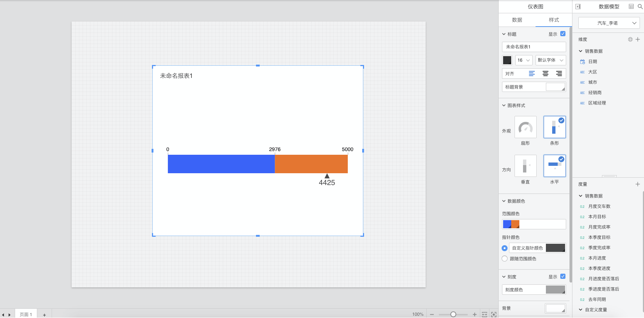Zoom in with the plus icon
The height and width of the screenshot is (318, 644).
point(475,315)
